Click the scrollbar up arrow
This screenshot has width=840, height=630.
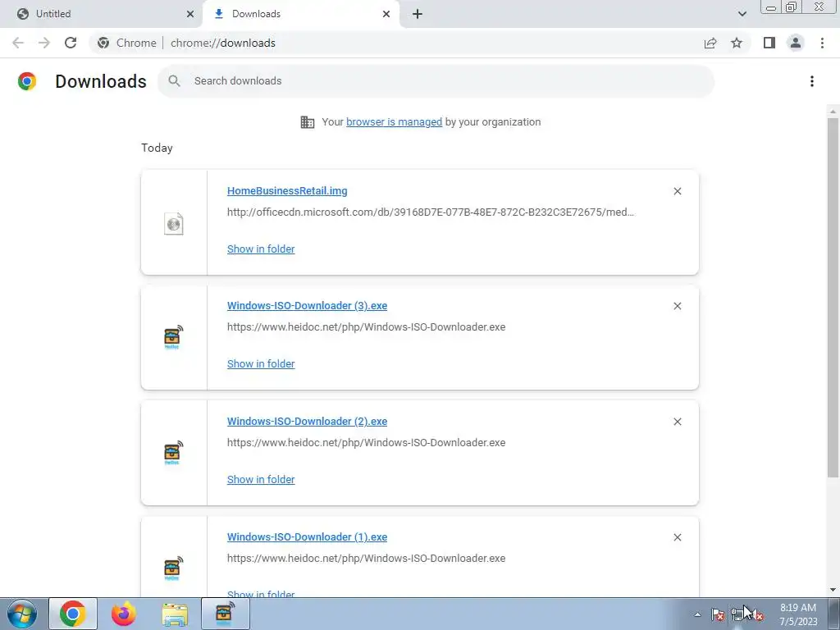click(x=833, y=112)
